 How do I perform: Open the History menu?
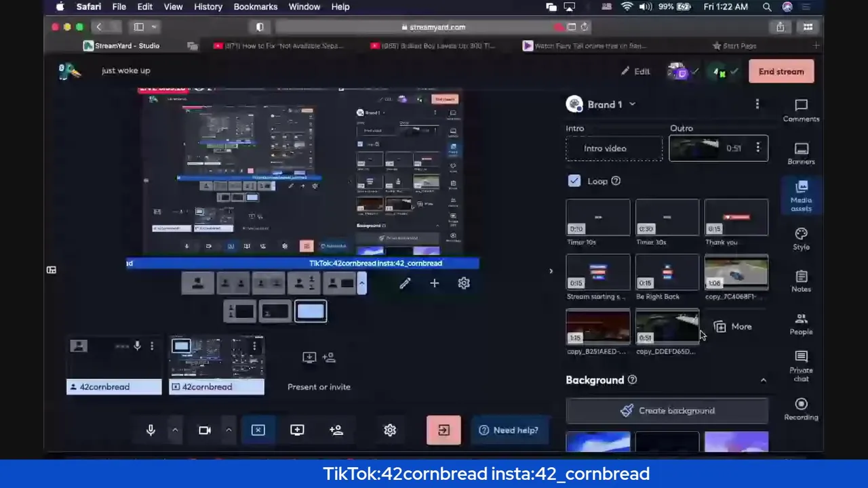tap(208, 7)
